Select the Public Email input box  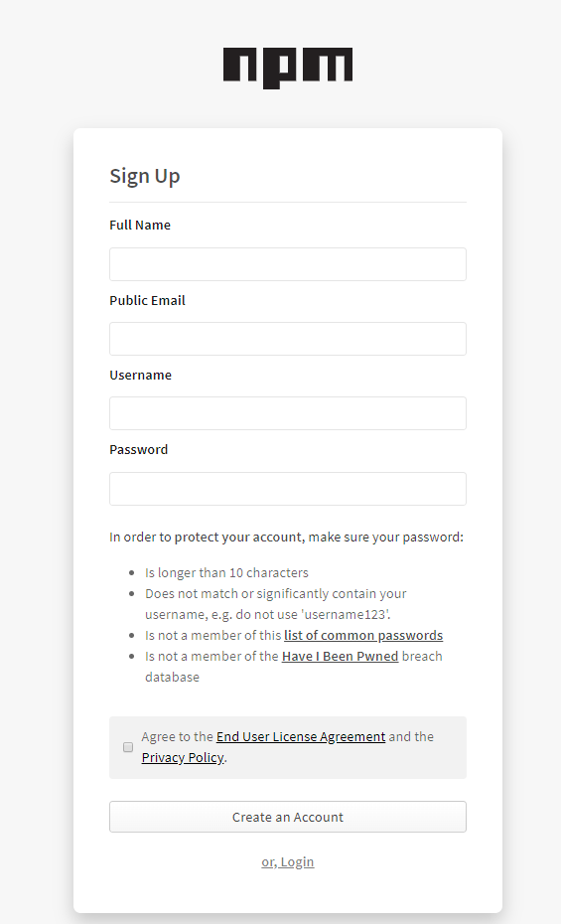click(287, 339)
